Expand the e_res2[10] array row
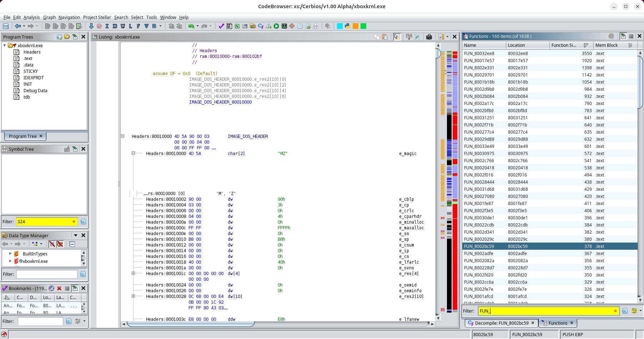Image resolution: width=644 pixels, height=339 pixels. click(x=133, y=296)
